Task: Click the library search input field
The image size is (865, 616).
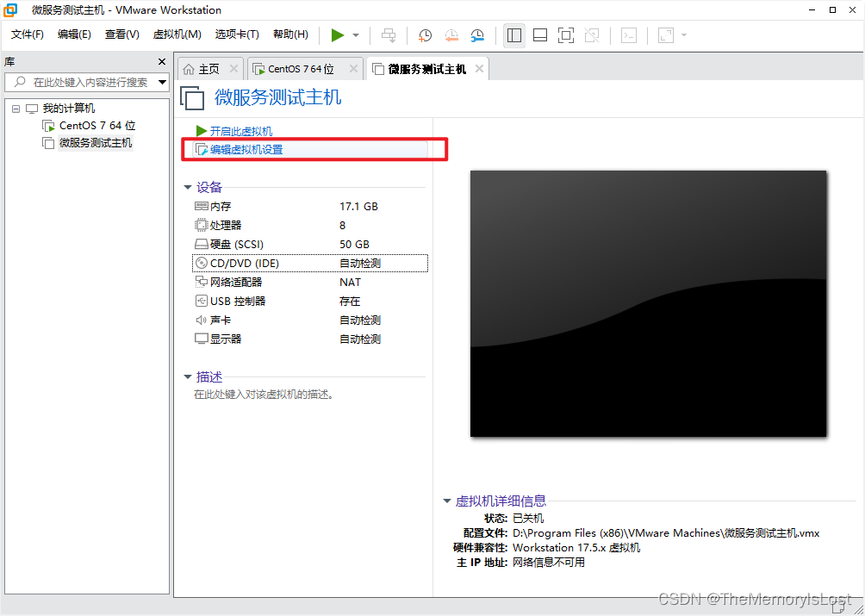Action: (80, 82)
